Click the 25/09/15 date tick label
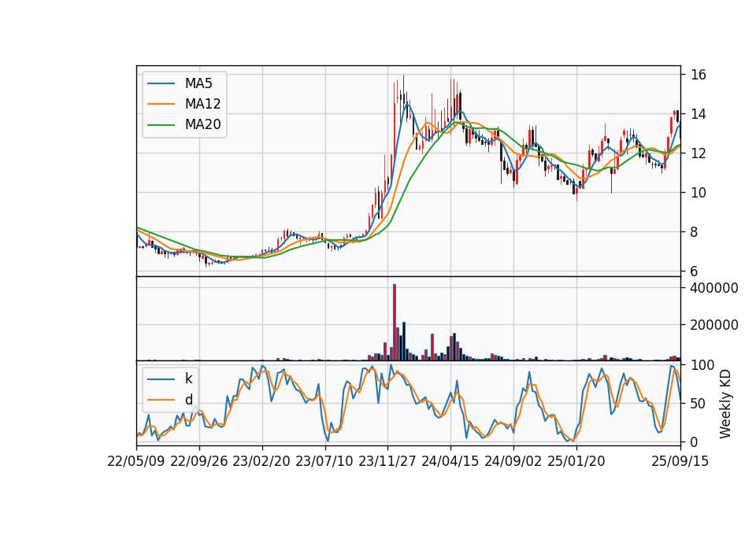The image size is (756, 543). click(x=680, y=461)
